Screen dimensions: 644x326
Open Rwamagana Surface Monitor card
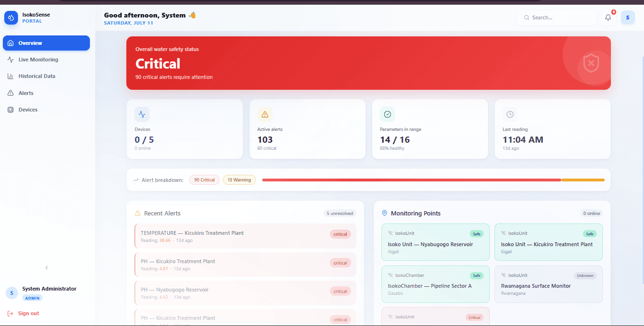pos(548,284)
